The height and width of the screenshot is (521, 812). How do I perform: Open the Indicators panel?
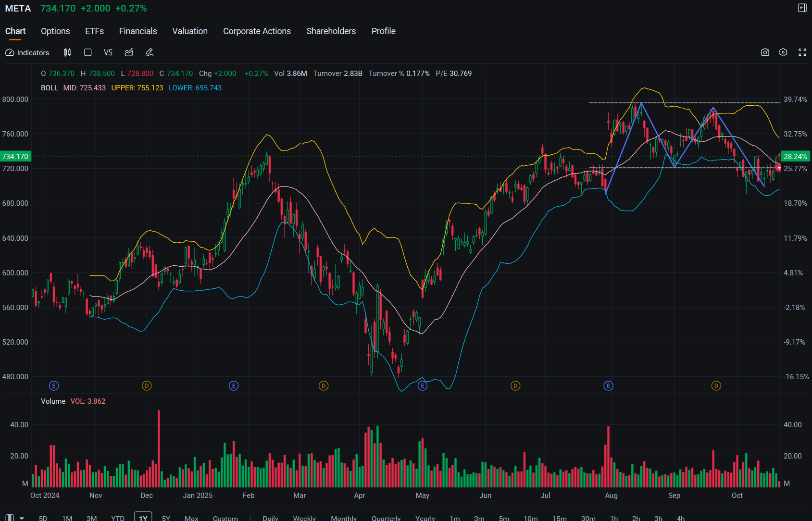click(27, 52)
